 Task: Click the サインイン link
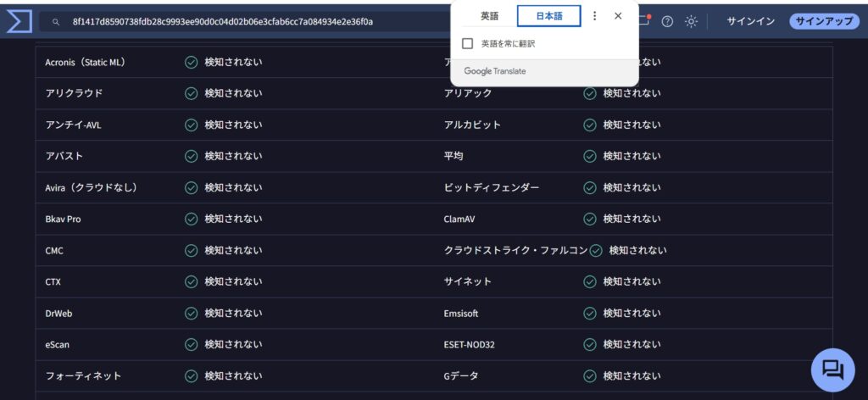[x=750, y=21]
